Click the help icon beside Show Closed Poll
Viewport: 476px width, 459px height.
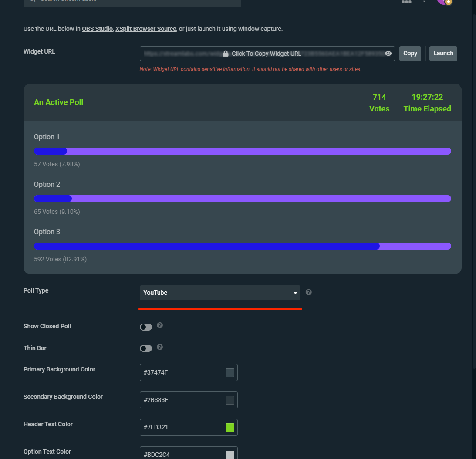(x=160, y=325)
